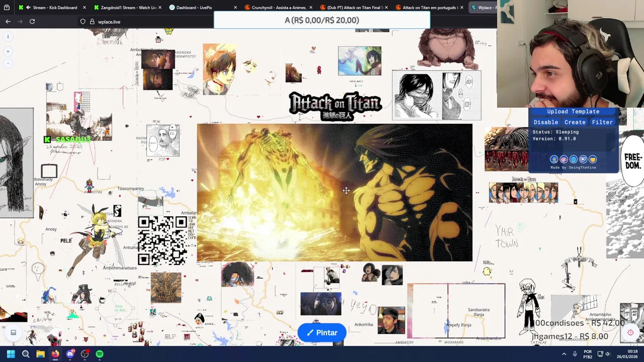Close the Kick Dashboard tab
644x362 pixels.
pyautogui.click(x=84, y=8)
